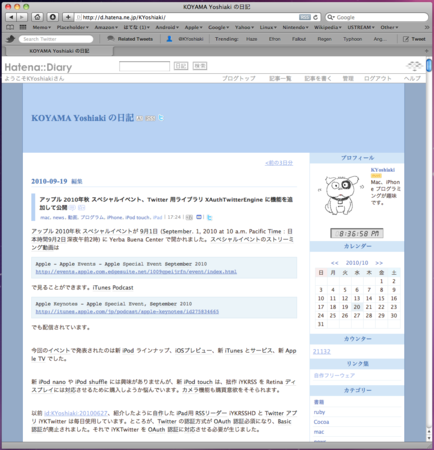Go back with the browser back arrow
This screenshot has width=434, height=450.
(x=11, y=17)
